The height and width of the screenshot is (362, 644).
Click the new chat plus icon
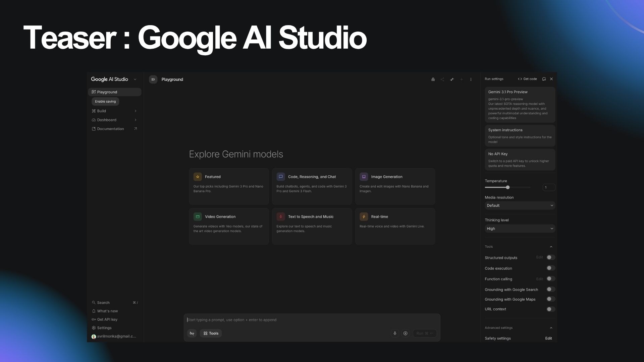point(462,79)
